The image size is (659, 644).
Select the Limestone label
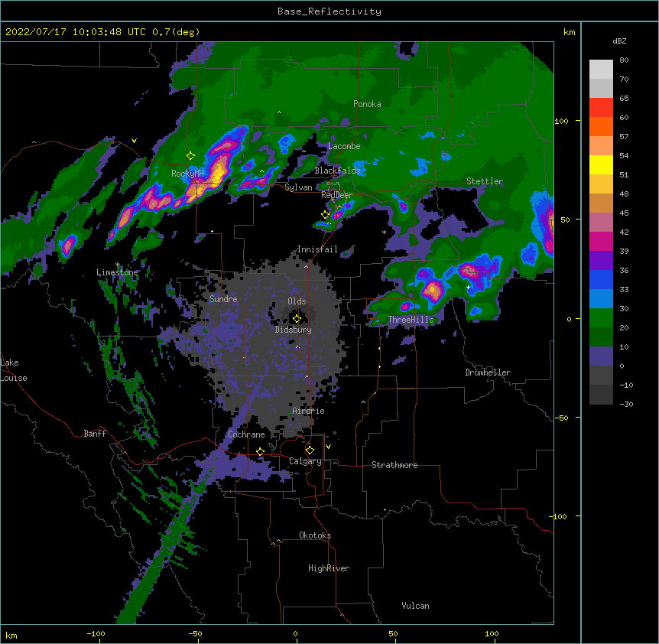click(117, 272)
